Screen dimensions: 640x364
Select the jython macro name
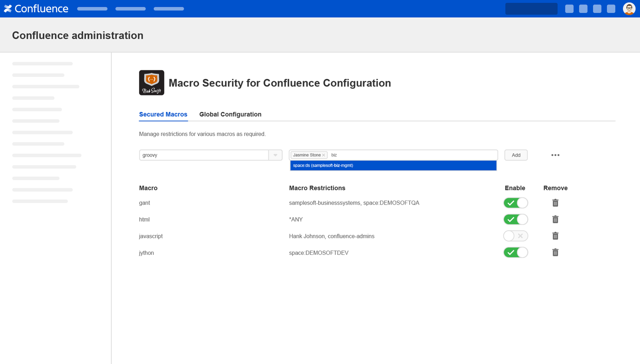pos(146,253)
